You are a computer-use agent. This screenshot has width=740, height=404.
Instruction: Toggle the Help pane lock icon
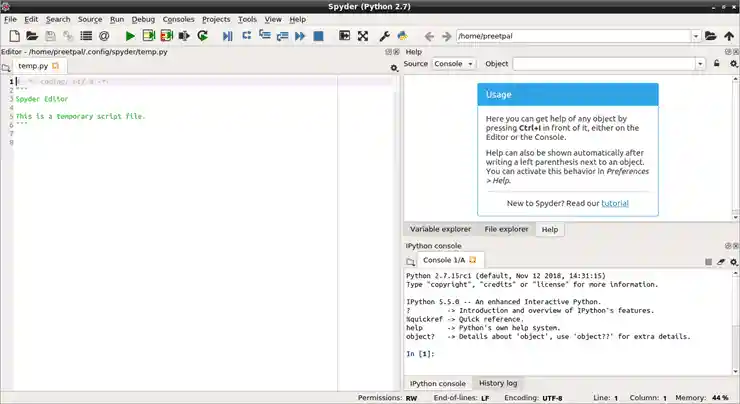point(716,64)
